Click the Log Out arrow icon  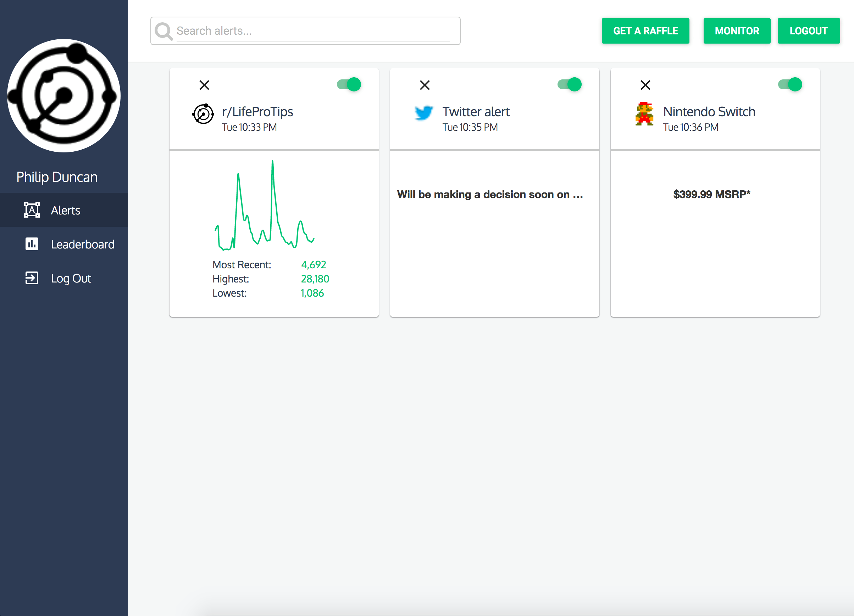(x=32, y=278)
